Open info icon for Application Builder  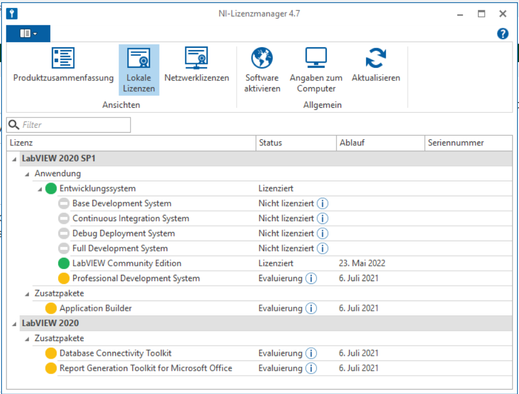[x=311, y=308]
